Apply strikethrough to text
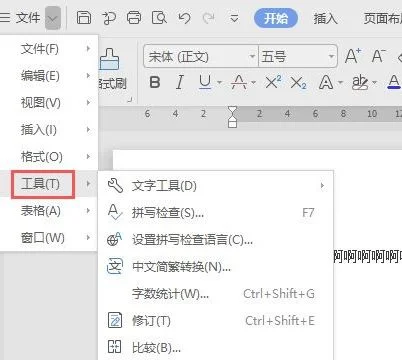402x360 pixels. (239, 82)
